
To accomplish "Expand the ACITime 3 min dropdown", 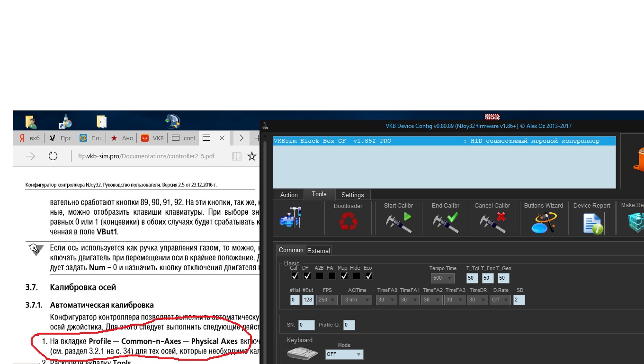I will [357, 300].
